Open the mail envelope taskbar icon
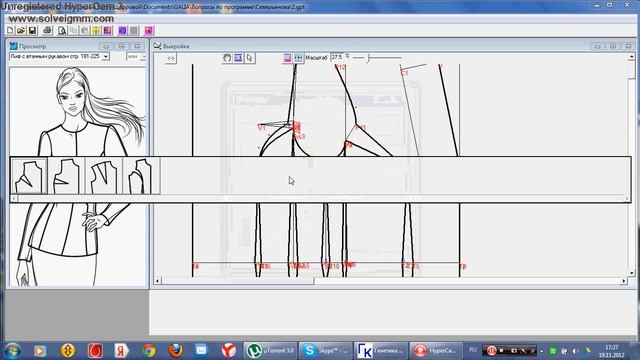This screenshot has width=640, height=360. click(201, 351)
